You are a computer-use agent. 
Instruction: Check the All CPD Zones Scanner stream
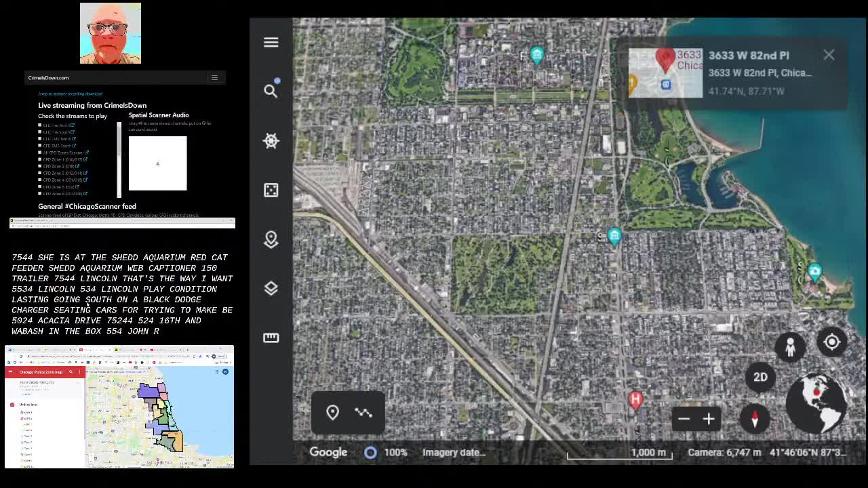[x=39, y=152]
